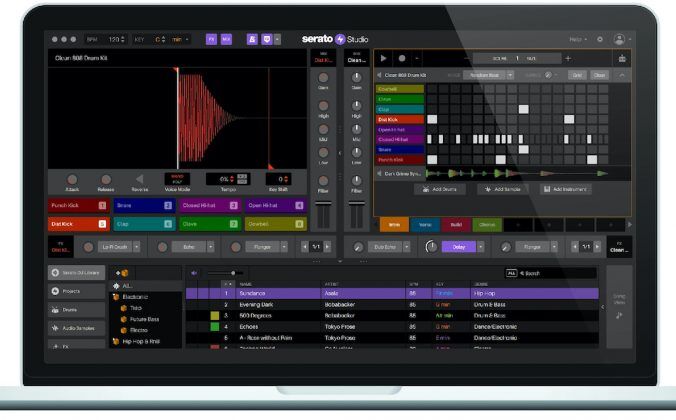Select the Chorus scene
This screenshot has width=676, height=420.
coord(487,225)
